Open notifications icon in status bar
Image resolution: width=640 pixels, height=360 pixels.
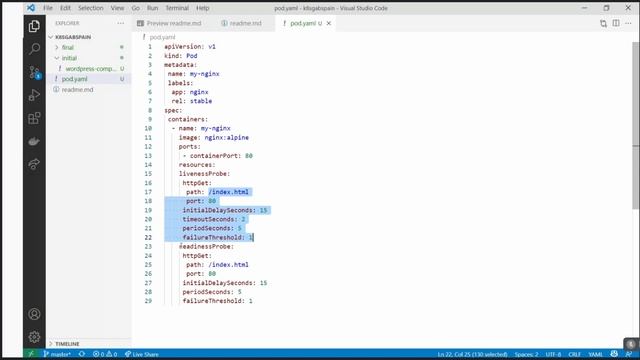pos(629,354)
